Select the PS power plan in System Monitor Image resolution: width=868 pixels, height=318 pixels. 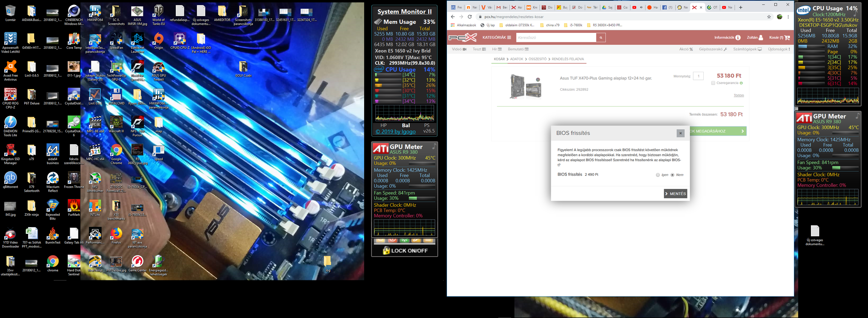(427, 125)
